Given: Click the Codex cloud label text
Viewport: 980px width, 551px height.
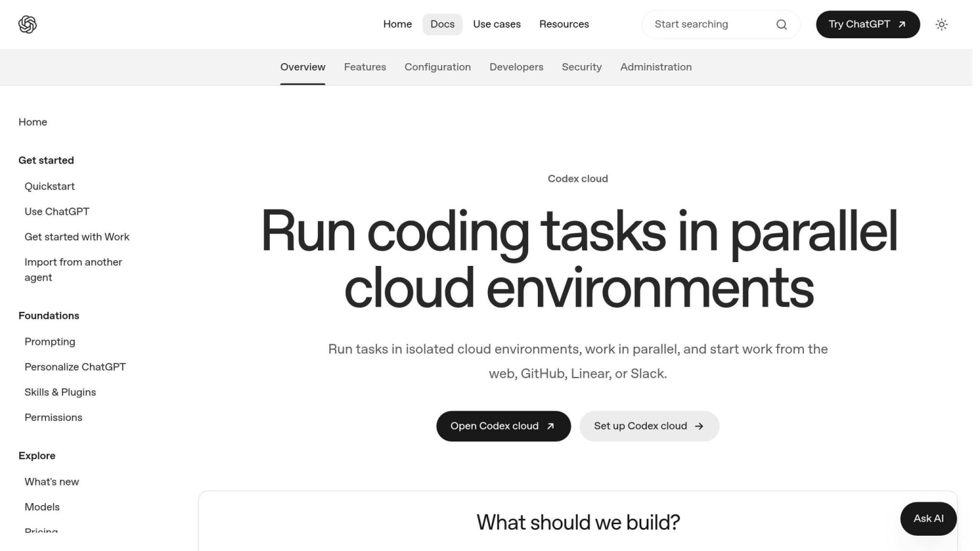Looking at the screenshot, I should click(x=578, y=179).
